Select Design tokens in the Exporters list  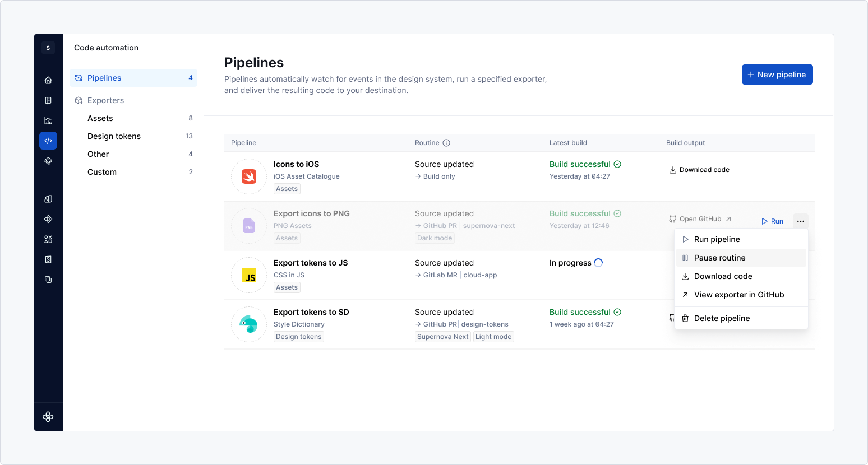click(x=114, y=136)
